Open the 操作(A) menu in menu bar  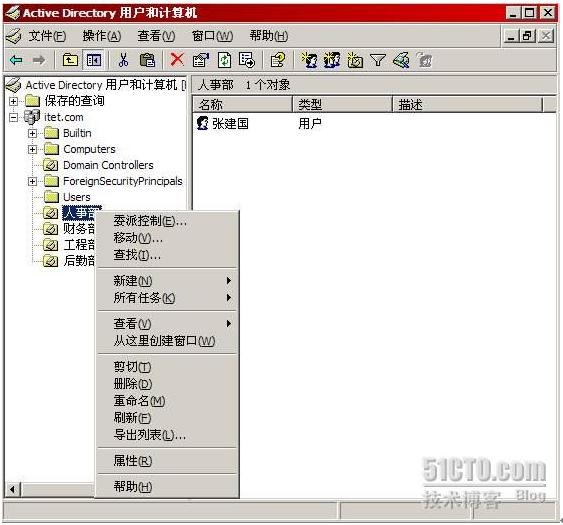[102, 36]
